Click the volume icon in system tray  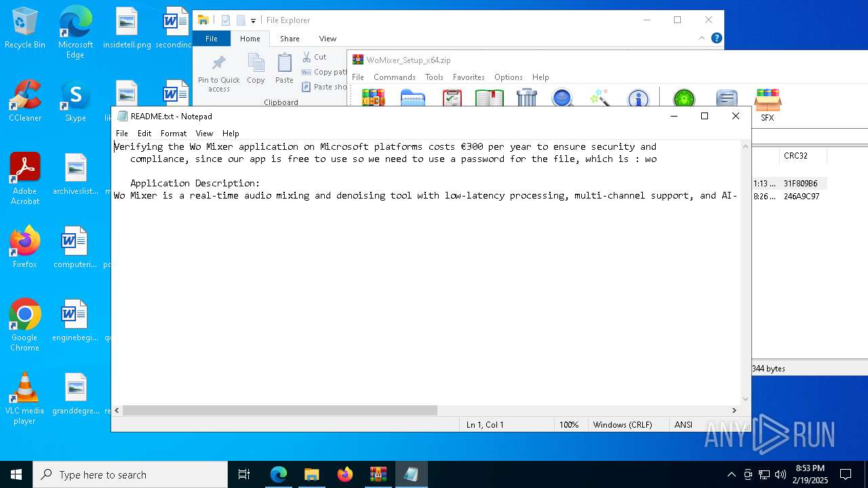tap(781, 474)
